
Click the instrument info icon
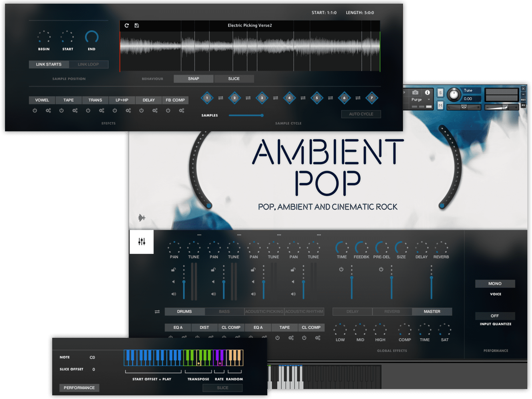pyautogui.click(x=427, y=92)
